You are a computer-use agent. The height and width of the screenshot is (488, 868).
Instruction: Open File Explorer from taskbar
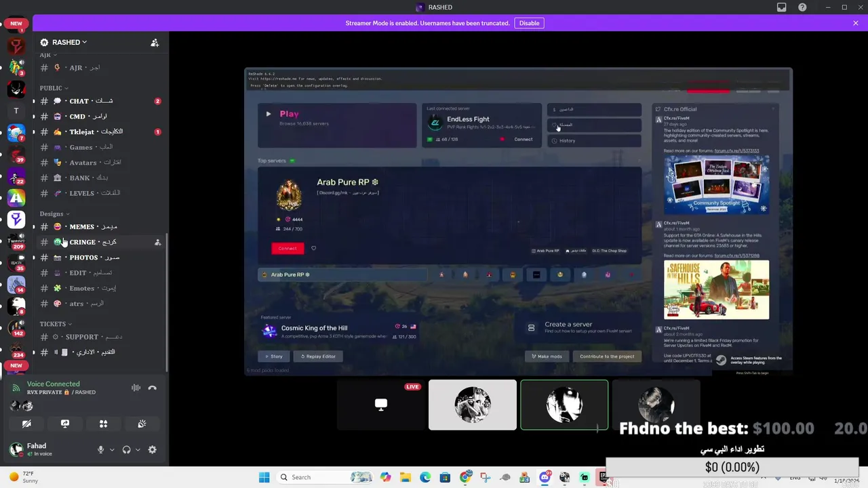406,477
